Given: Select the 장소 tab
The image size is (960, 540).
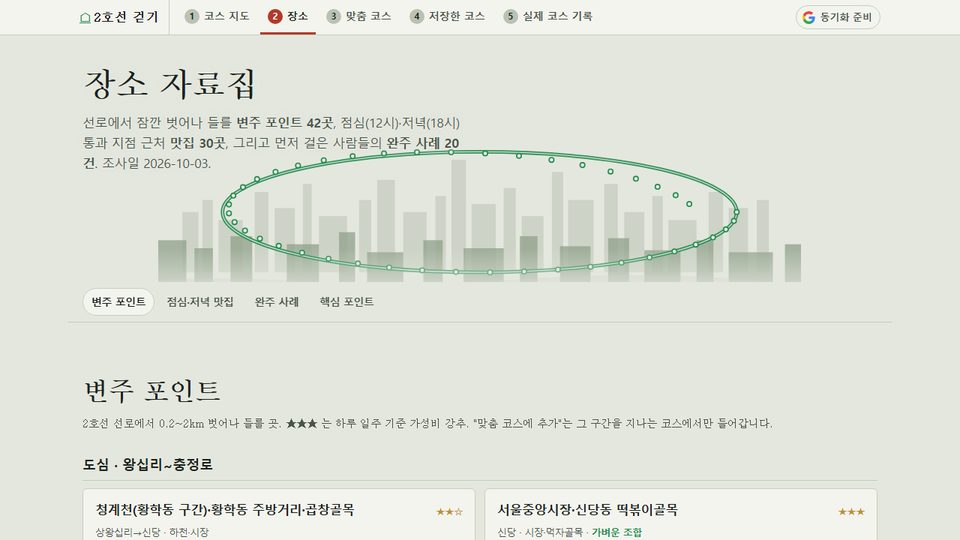Looking at the screenshot, I should (x=288, y=17).
